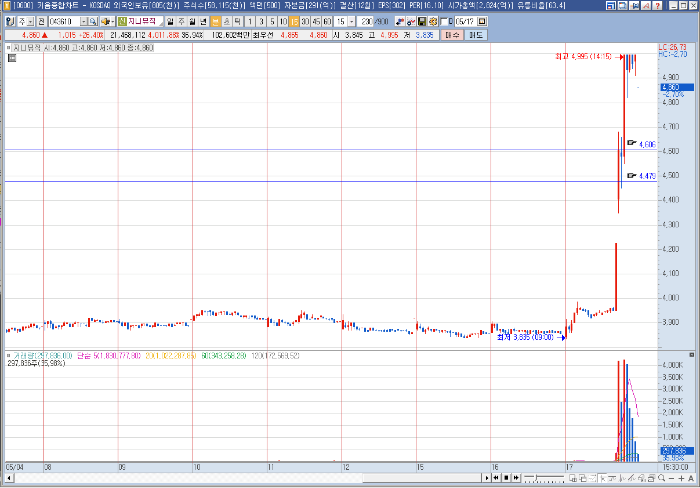Select the 3-minute interval button
Screen dimensions: 700x488
tap(261, 21)
